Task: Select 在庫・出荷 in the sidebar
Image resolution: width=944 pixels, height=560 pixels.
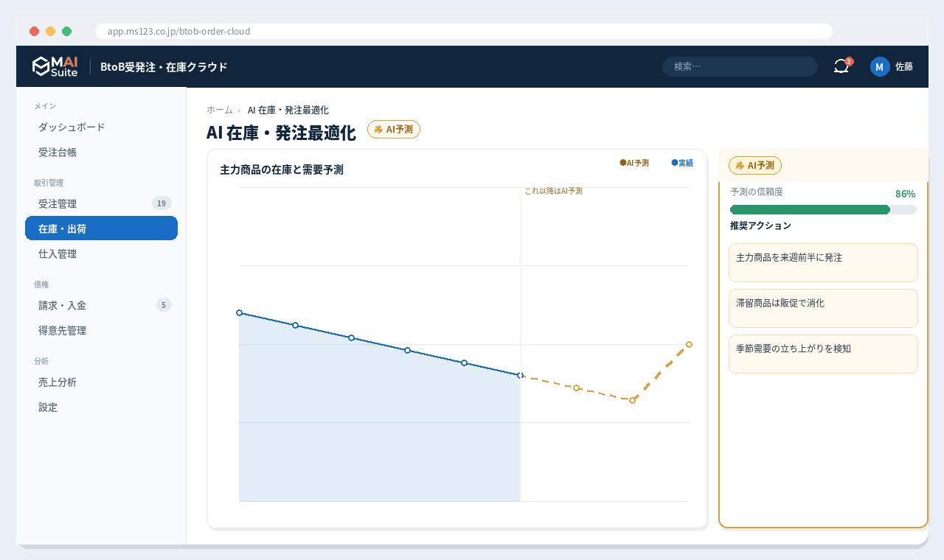Action: pos(101,228)
